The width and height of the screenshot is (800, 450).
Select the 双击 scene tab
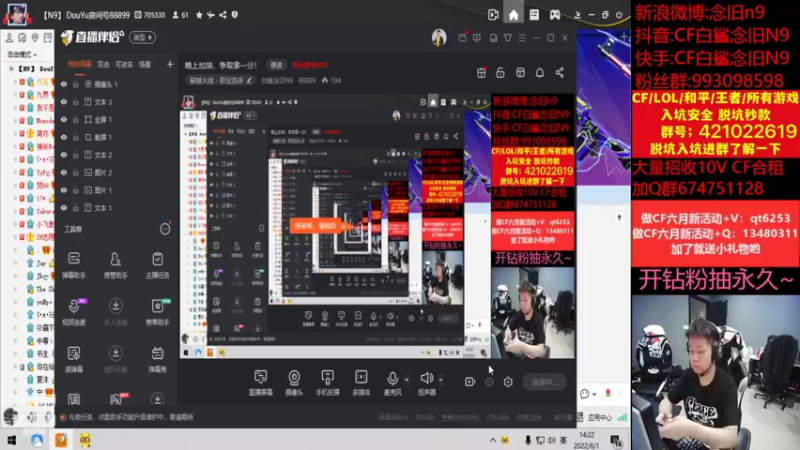[x=104, y=64]
